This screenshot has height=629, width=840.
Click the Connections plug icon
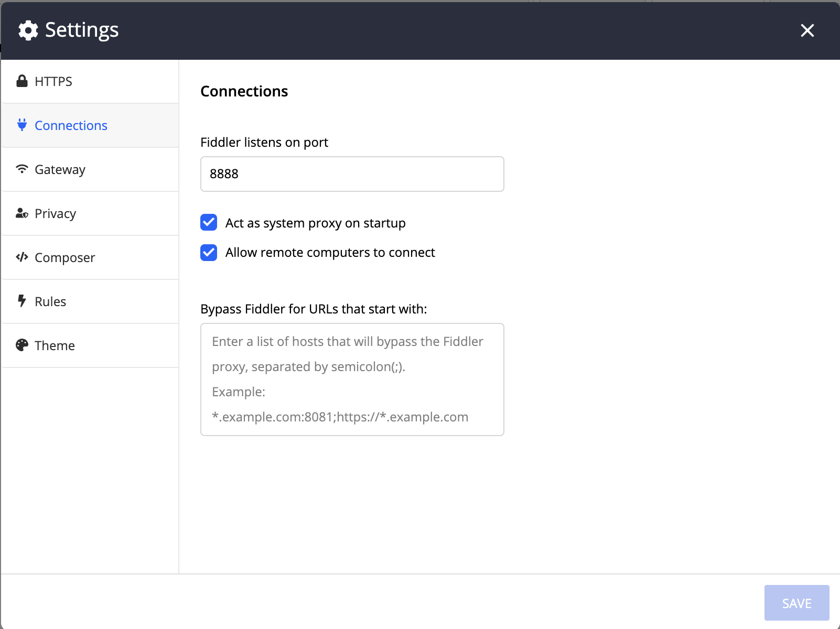[22, 125]
